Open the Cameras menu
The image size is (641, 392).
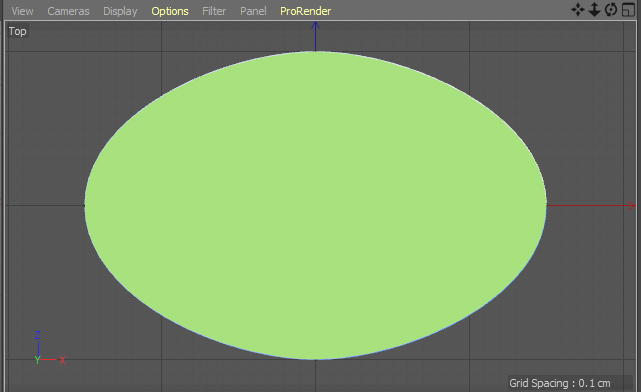[68, 11]
